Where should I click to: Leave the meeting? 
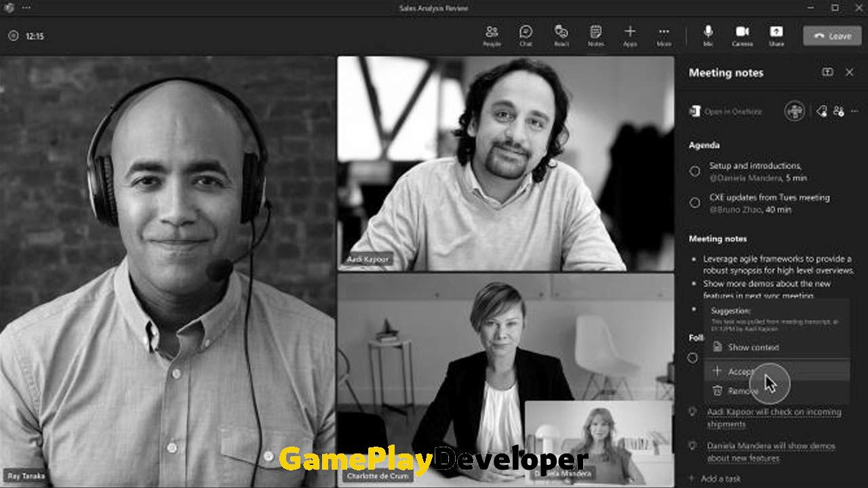tap(832, 36)
